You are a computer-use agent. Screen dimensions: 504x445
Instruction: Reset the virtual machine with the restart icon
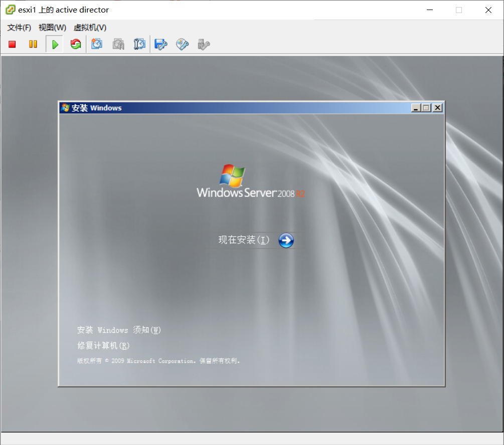[76, 44]
